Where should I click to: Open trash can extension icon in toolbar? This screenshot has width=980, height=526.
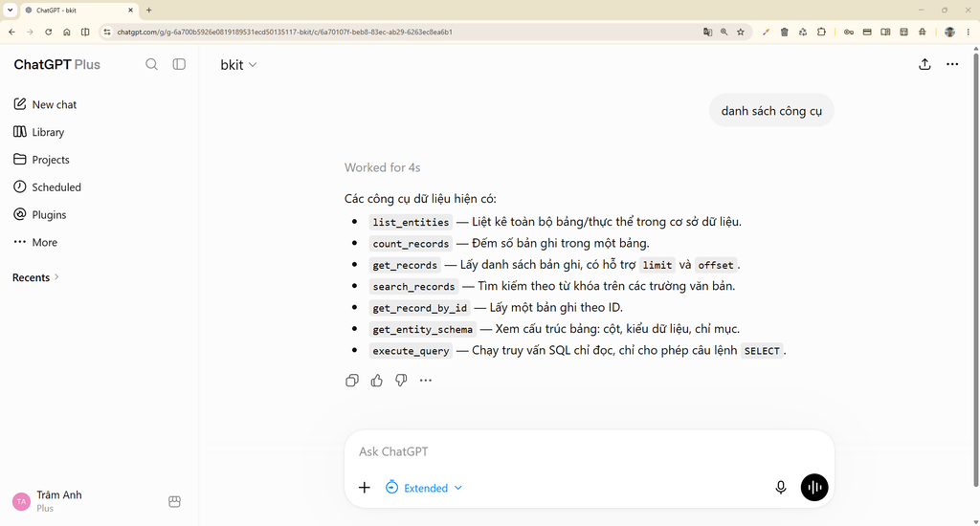click(785, 32)
